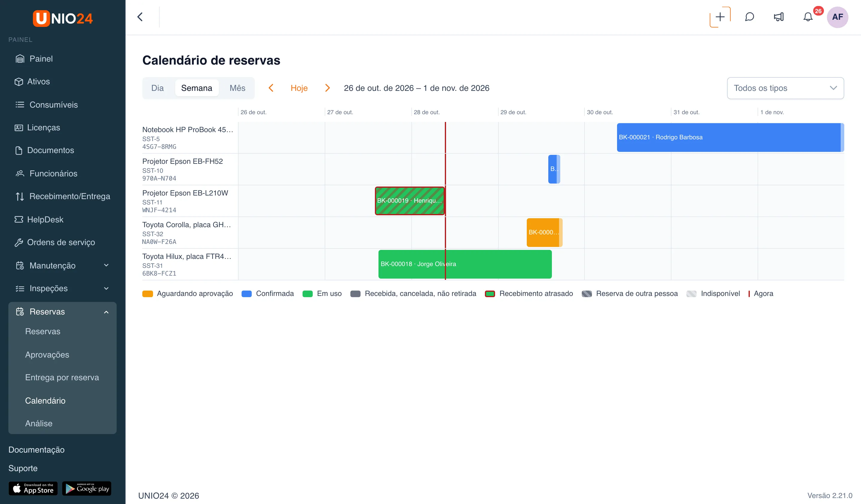The image size is (861, 504).
Task: Select Toyota Hilux asset row label
Action: 187,256
